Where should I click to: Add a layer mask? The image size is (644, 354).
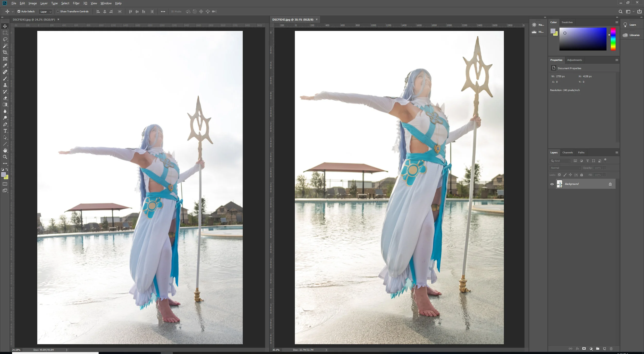click(x=584, y=349)
